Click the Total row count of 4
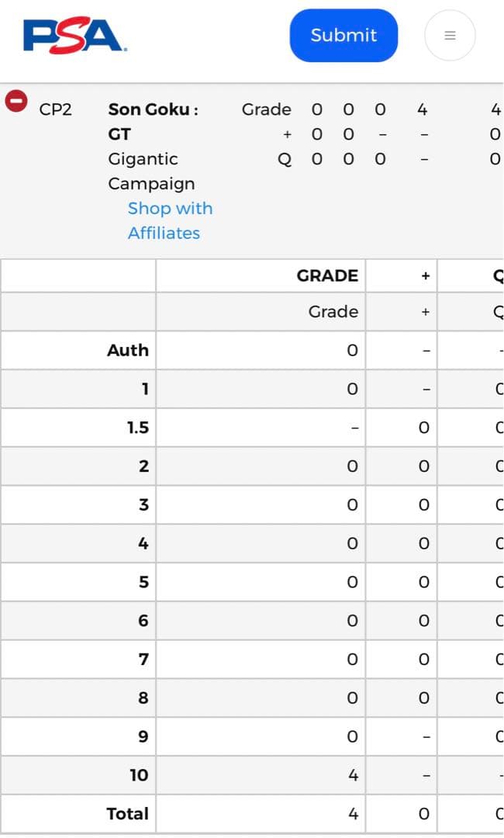 click(x=353, y=813)
